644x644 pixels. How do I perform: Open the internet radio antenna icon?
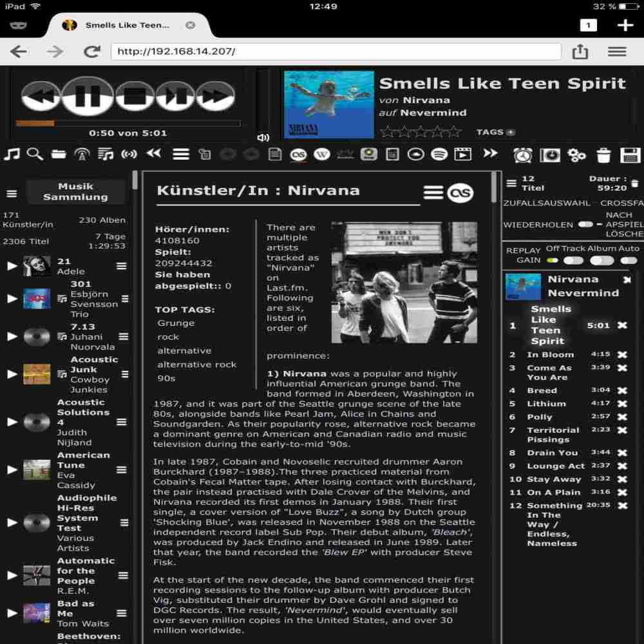point(82,155)
